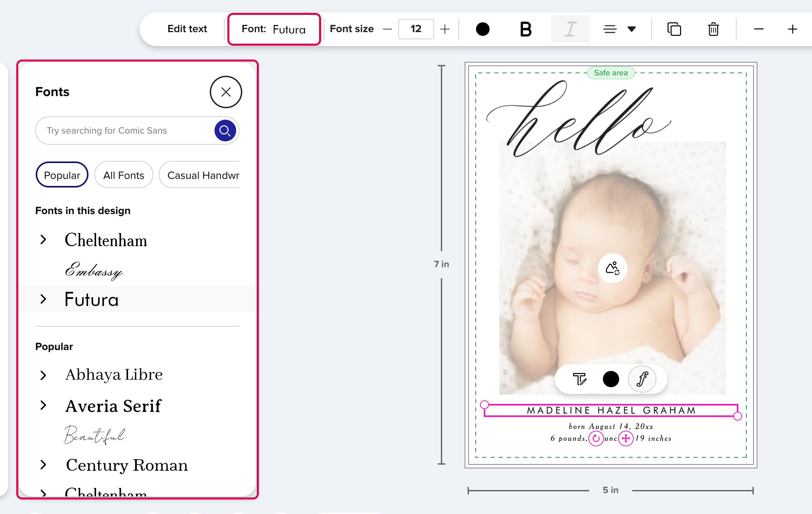This screenshot has width=812, height=514.
Task: Click the replace image icon on baby photo
Action: tap(612, 268)
